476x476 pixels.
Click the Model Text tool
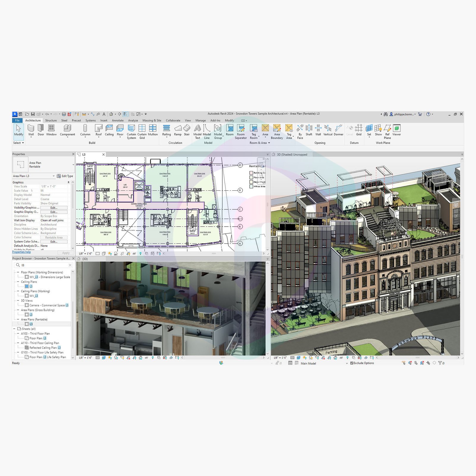click(198, 132)
